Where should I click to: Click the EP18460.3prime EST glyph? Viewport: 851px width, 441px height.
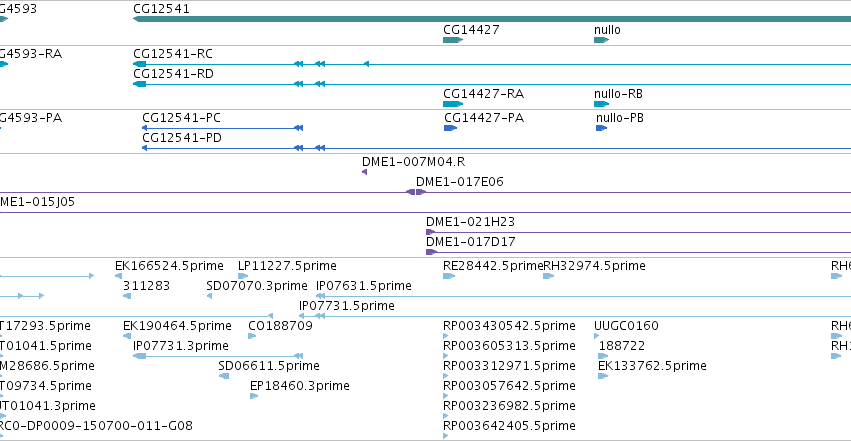pos(254,397)
